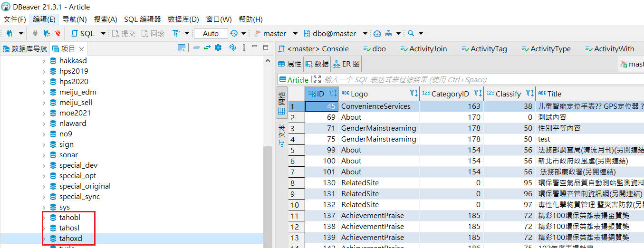Screen dimensions: 644x248
Task: Expand the special_dev database node
Action: [x=44, y=165]
